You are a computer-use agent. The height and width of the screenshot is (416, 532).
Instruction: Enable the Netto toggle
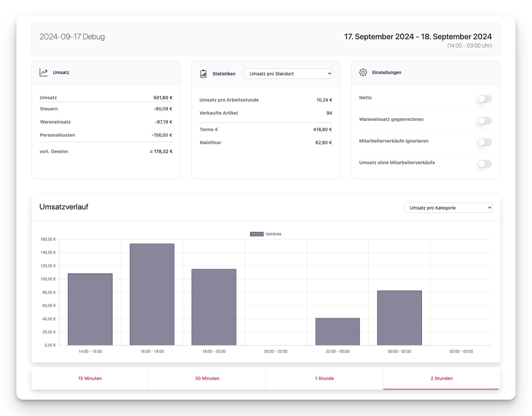pyautogui.click(x=484, y=99)
